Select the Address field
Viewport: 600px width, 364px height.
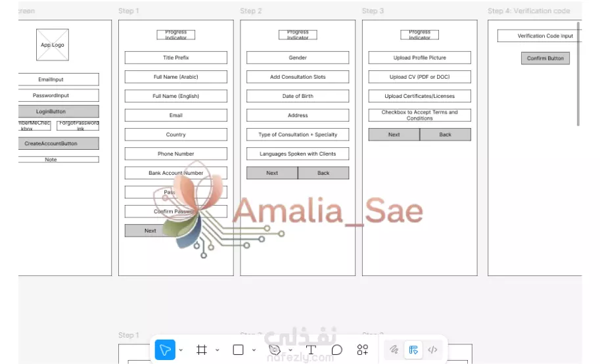pyautogui.click(x=298, y=115)
